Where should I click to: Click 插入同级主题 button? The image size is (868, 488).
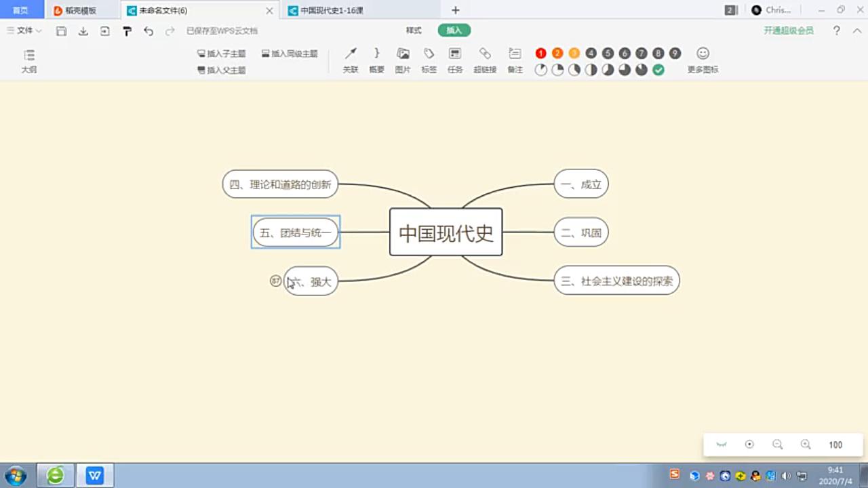(290, 54)
